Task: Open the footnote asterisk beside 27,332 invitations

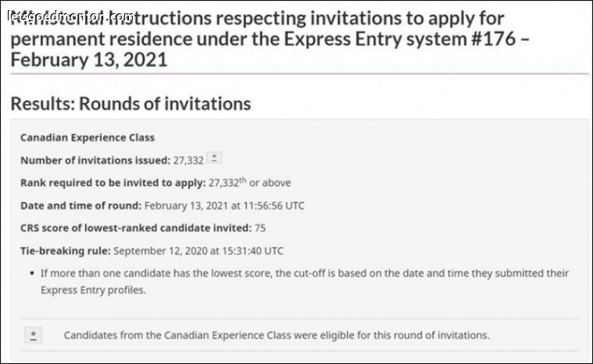Action: point(215,158)
